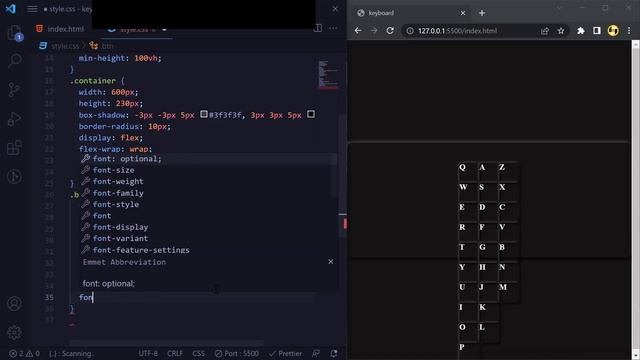
Task: Bookmark this page with the star icon
Action: (x=561, y=31)
